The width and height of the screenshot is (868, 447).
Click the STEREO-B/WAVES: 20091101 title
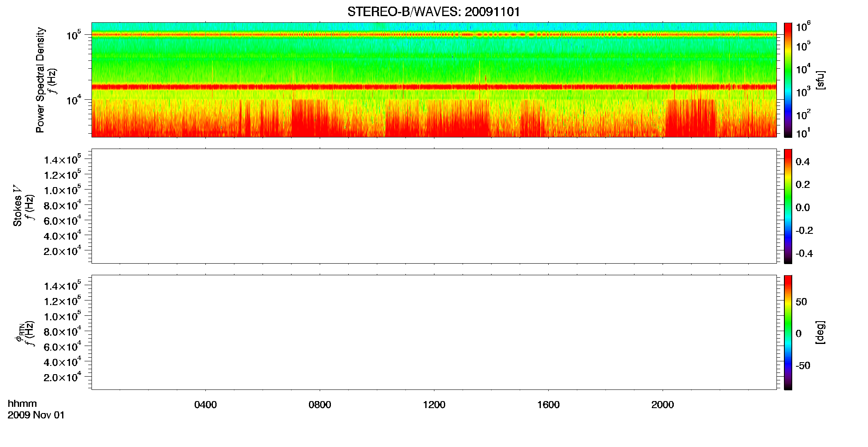(x=434, y=12)
